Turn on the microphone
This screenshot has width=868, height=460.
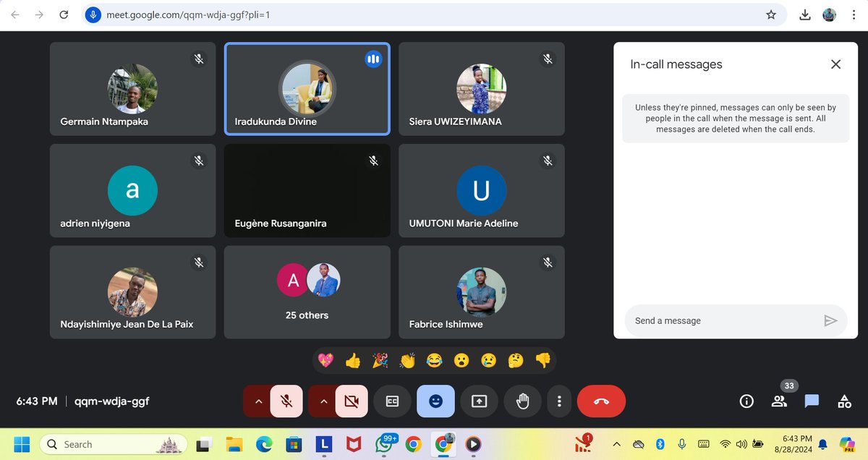click(x=286, y=401)
